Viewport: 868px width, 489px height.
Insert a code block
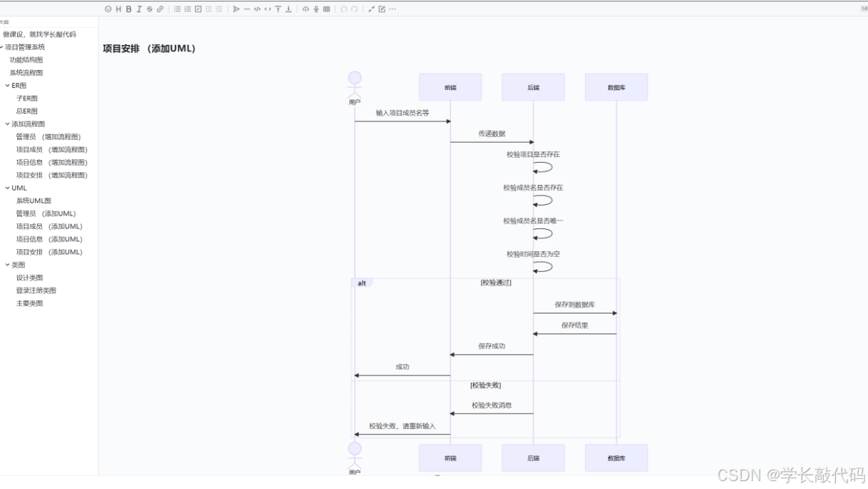[257, 9]
